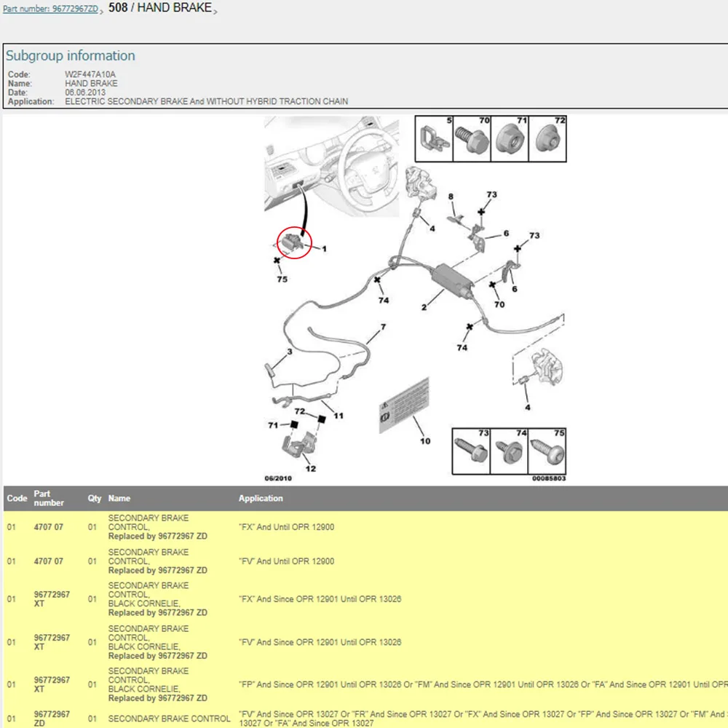Screen dimensions: 728x728
Task: Select the washer screw 74 inset box
Action: pyautogui.click(x=509, y=451)
